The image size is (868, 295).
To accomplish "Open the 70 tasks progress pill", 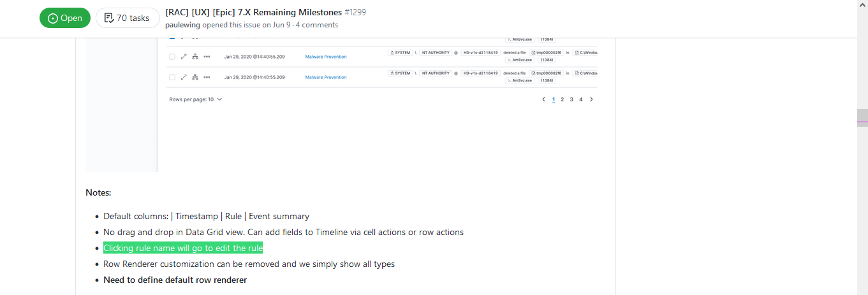I will [x=128, y=18].
